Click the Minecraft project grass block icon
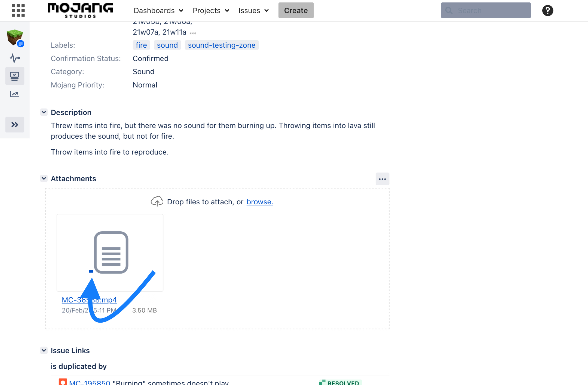588x385 pixels. [x=15, y=37]
